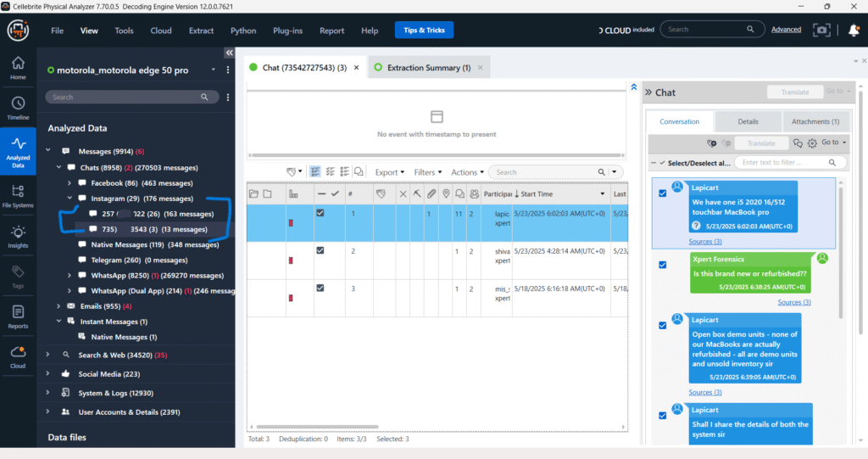Open Sources (3) link under Xpert Forensics message

click(x=793, y=302)
